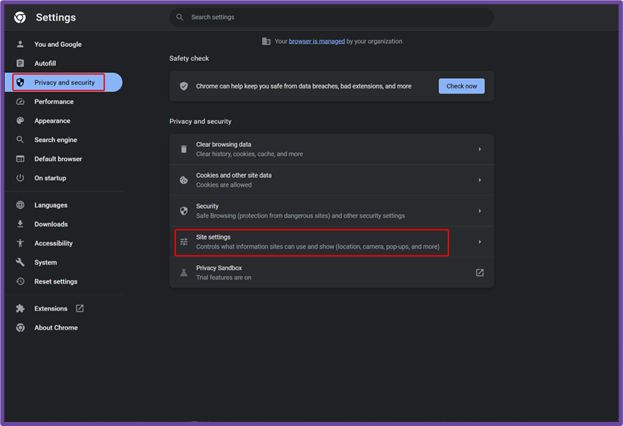Viewport: 623px width, 426px height.
Task: Click the shield icon in Safety check
Action: pyautogui.click(x=184, y=86)
